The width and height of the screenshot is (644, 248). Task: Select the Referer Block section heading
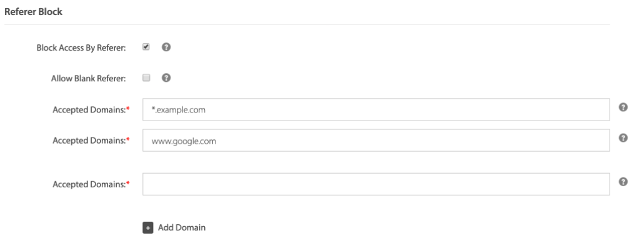pos(33,12)
